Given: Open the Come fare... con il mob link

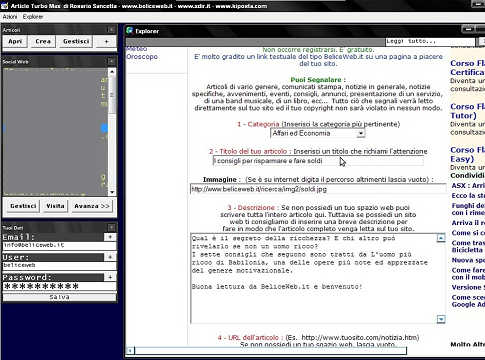Looking at the screenshot, I should click(468, 274).
